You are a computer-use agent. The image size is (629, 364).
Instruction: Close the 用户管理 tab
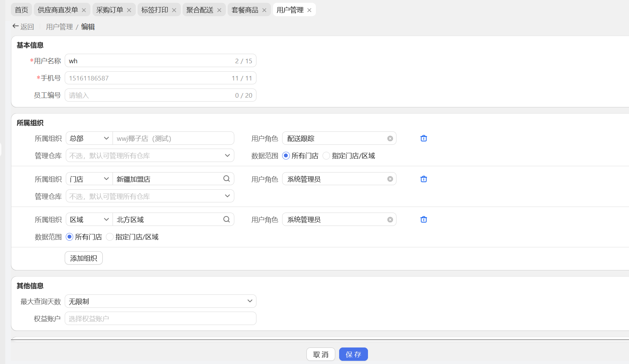(309, 10)
